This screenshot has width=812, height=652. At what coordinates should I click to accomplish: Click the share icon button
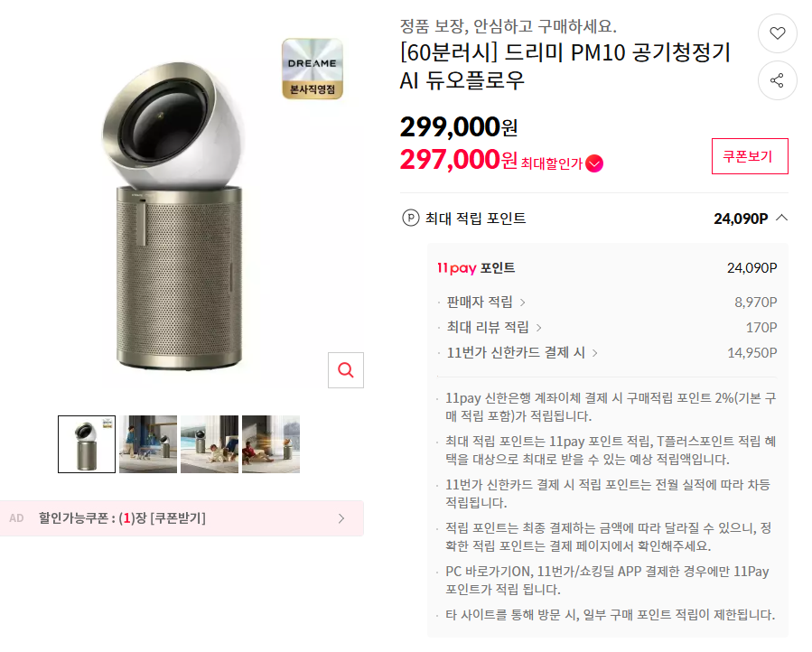(x=777, y=80)
